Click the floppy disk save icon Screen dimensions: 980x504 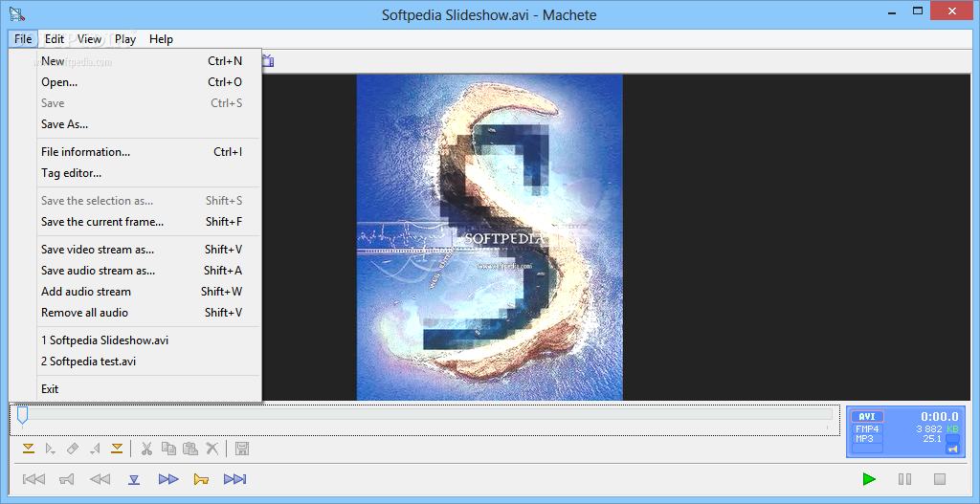pyautogui.click(x=242, y=448)
